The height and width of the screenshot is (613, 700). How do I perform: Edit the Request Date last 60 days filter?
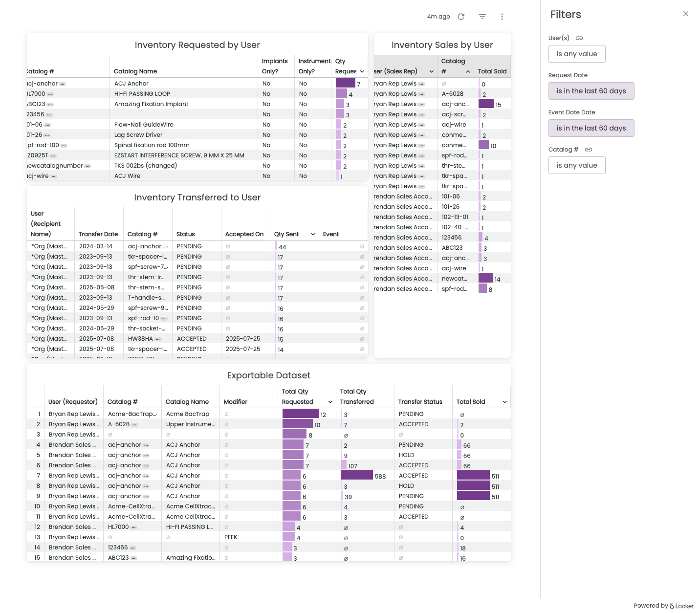[x=591, y=91]
